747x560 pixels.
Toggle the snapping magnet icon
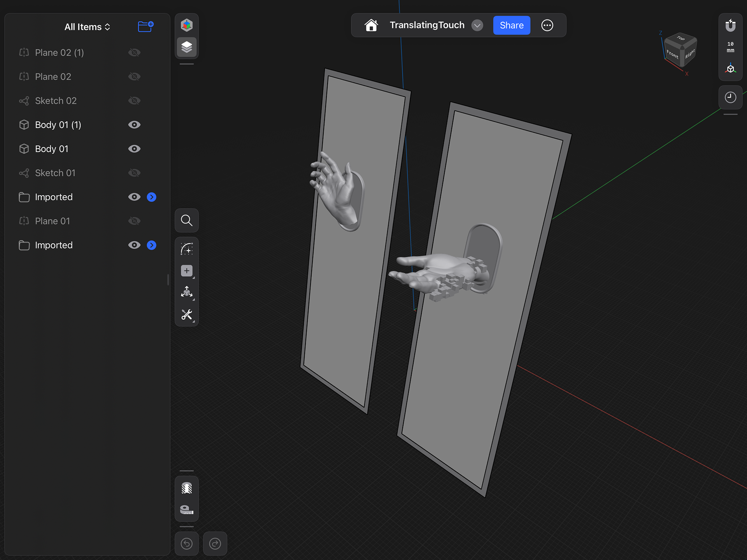[x=730, y=26]
